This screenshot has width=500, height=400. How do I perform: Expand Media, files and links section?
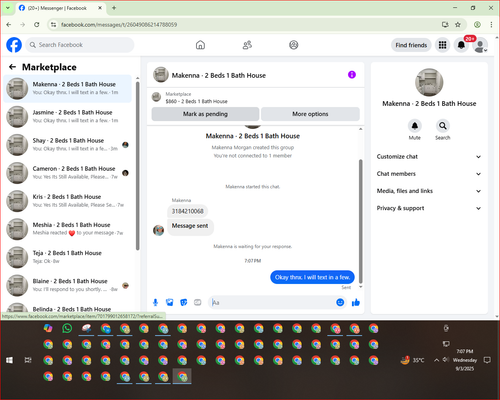tap(429, 191)
